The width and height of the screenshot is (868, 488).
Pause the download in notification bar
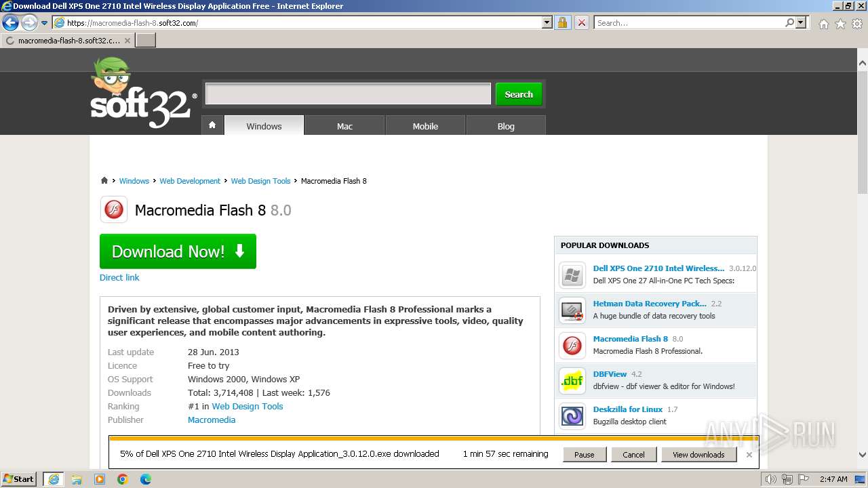coord(584,455)
